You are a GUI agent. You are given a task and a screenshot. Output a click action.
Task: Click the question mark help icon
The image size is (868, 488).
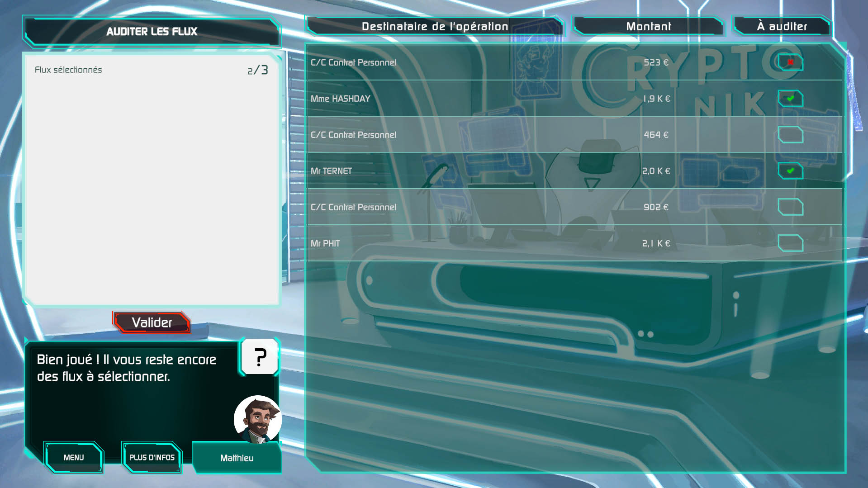tap(259, 357)
